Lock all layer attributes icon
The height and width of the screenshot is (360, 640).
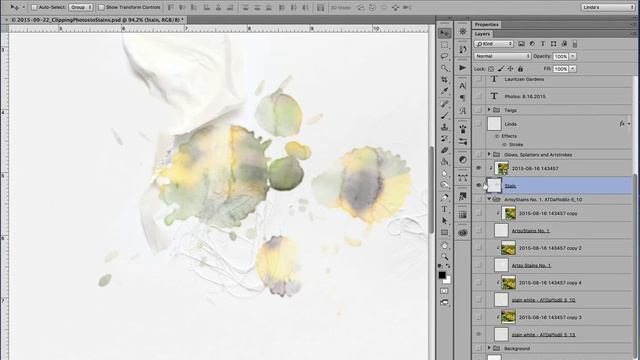[520, 69]
